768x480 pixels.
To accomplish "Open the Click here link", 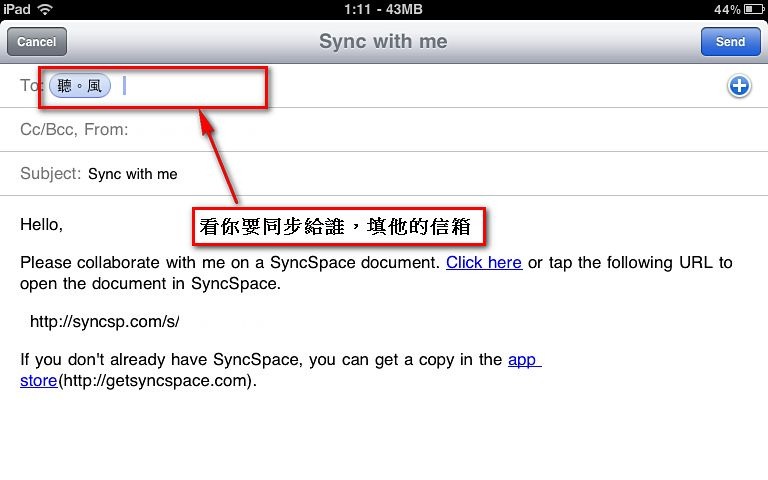I will [x=483, y=263].
